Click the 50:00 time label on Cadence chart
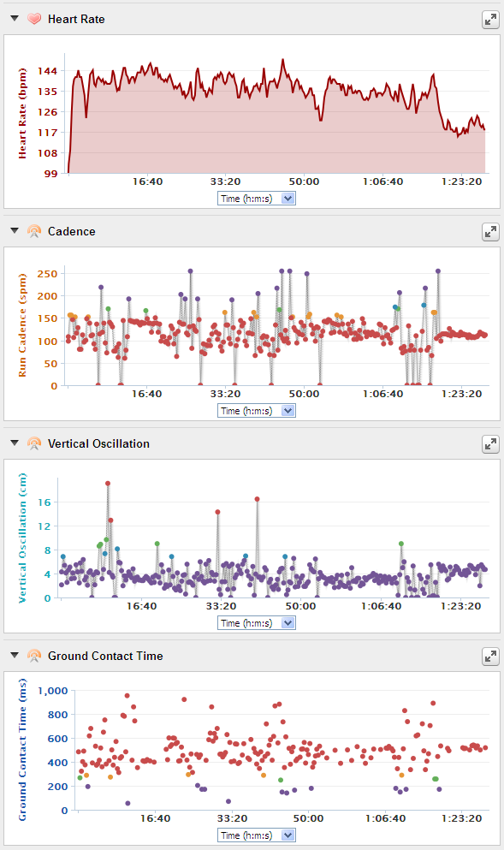Viewport: 504px width, 850px height. tap(304, 394)
